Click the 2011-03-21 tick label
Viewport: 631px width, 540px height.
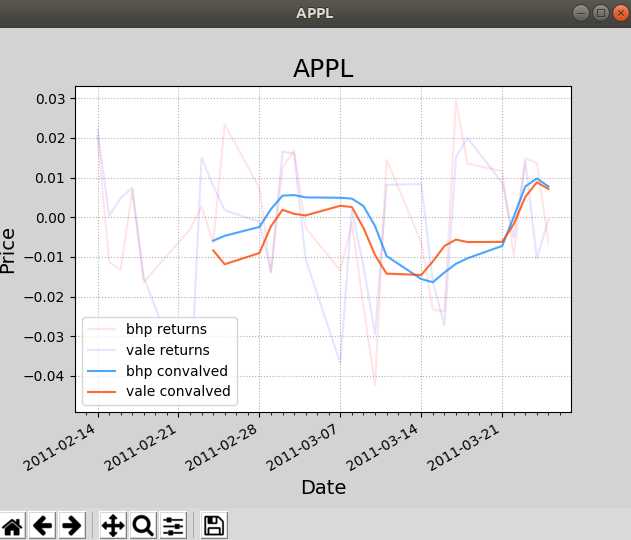464,447
